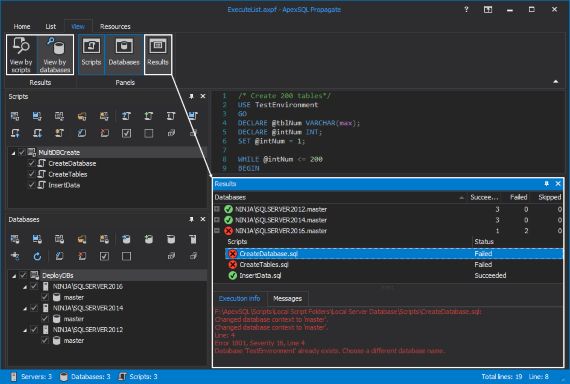The height and width of the screenshot is (384, 570).
Task: Uncheck the InsertData script checkbox
Action: pos(31,185)
